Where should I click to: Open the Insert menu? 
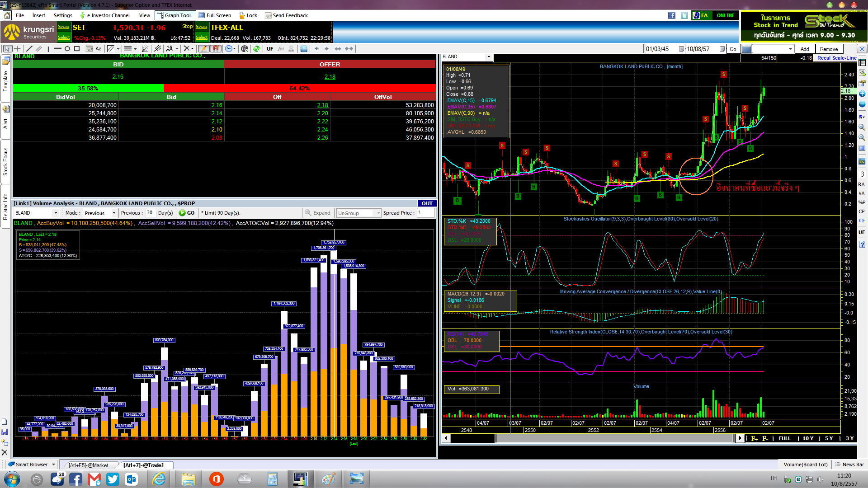tap(39, 15)
